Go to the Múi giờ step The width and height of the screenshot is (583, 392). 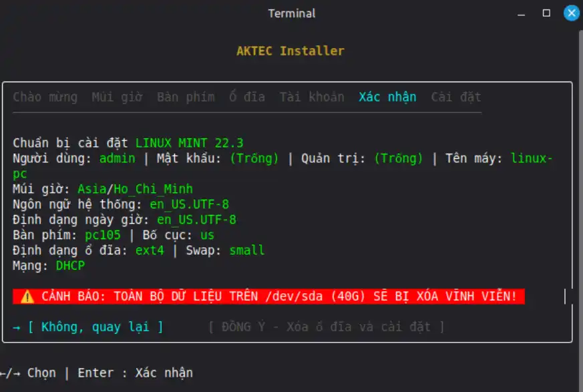117,97
